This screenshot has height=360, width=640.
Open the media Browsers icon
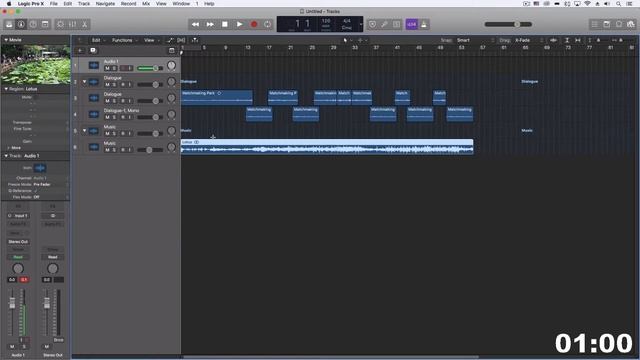click(631, 24)
